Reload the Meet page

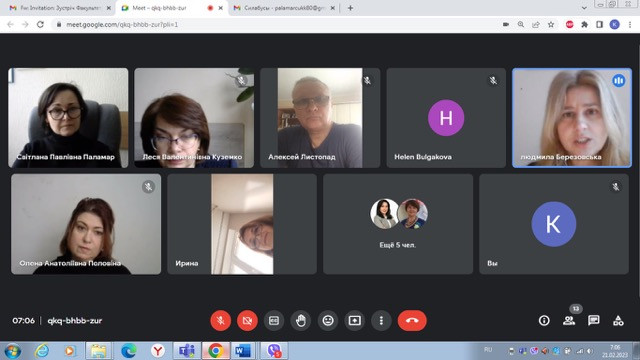(40, 24)
